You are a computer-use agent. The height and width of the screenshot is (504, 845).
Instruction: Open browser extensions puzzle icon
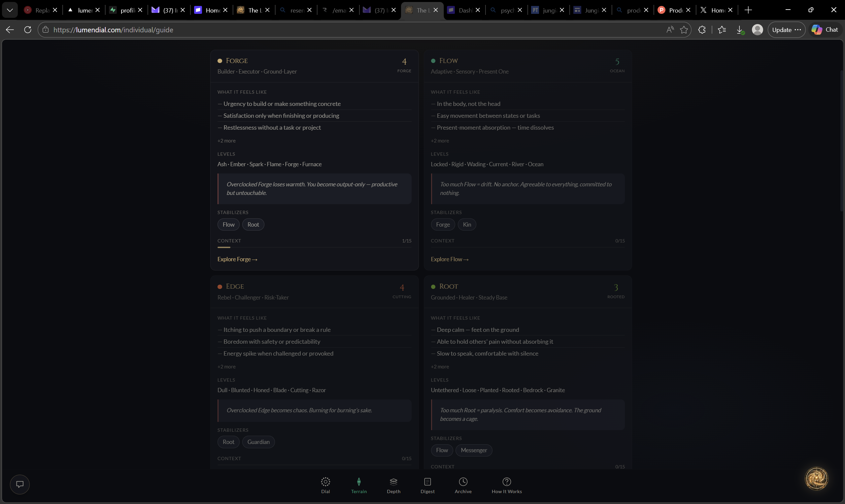click(x=702, y=30)
